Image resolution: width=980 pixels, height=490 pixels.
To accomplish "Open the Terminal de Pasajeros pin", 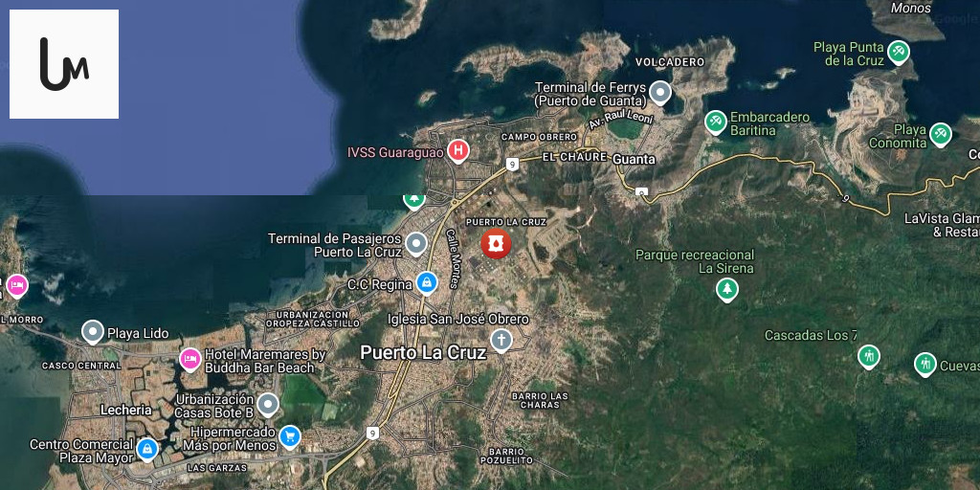I will (416, 244).
